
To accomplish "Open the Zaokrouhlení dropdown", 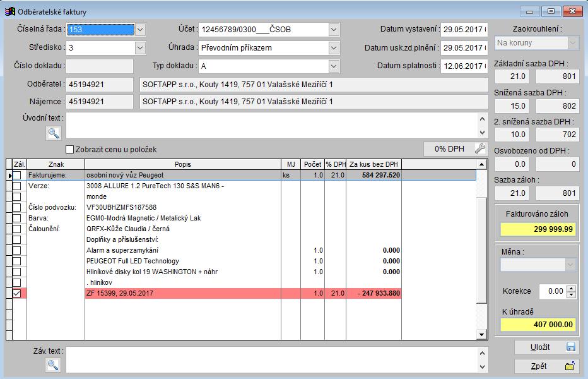I will pyautogui.click(x=573, y=43).
